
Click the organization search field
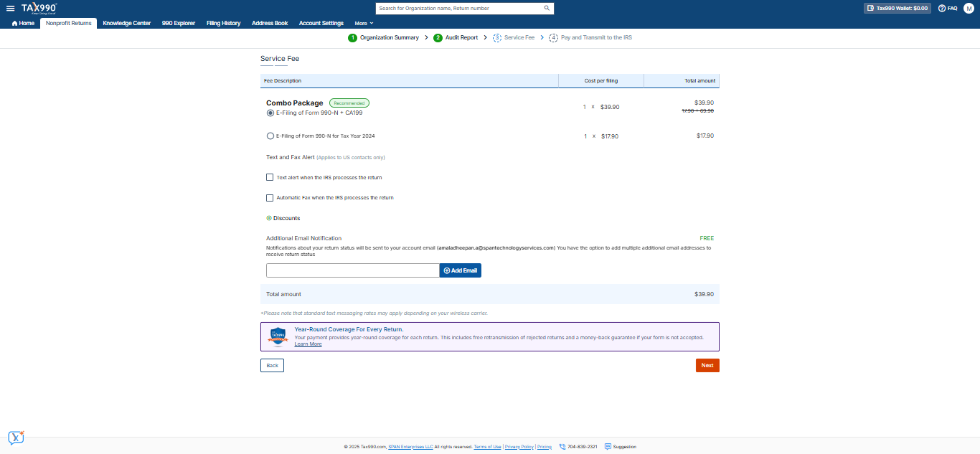(x=459, y=8)
